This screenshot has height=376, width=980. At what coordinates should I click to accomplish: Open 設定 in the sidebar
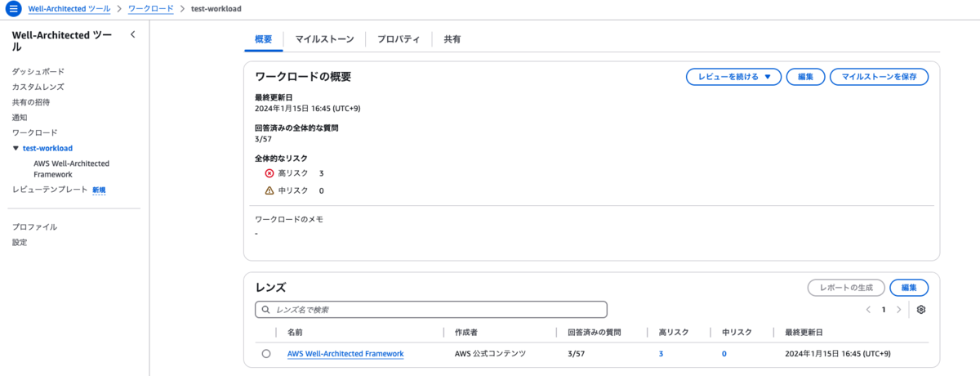tap(20, 243)
